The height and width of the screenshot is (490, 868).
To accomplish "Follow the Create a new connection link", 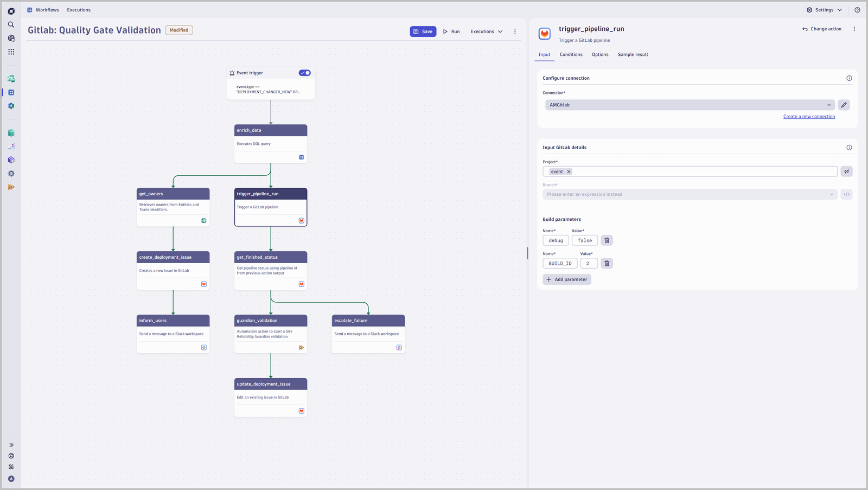I will (x=809, y=117).
